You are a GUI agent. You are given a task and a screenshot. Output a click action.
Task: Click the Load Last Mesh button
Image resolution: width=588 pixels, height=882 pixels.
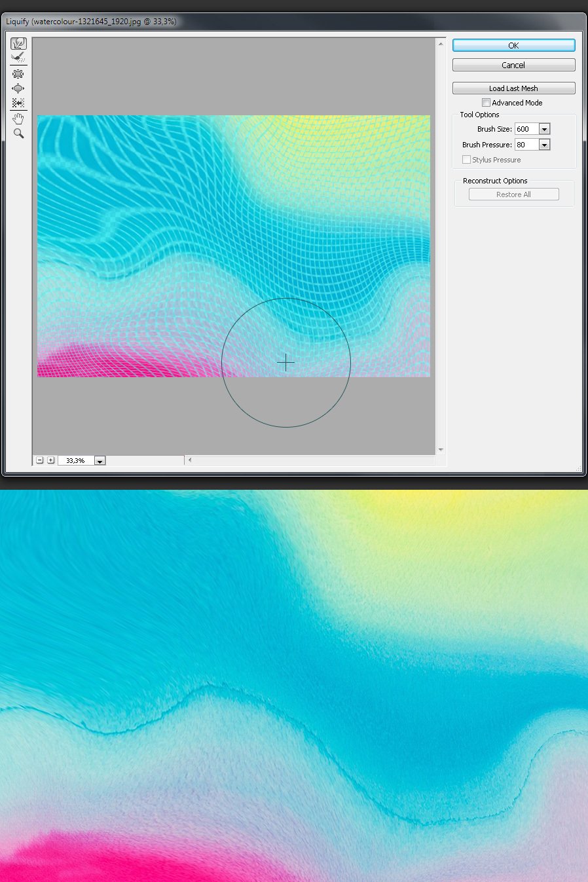pos(513,88)
